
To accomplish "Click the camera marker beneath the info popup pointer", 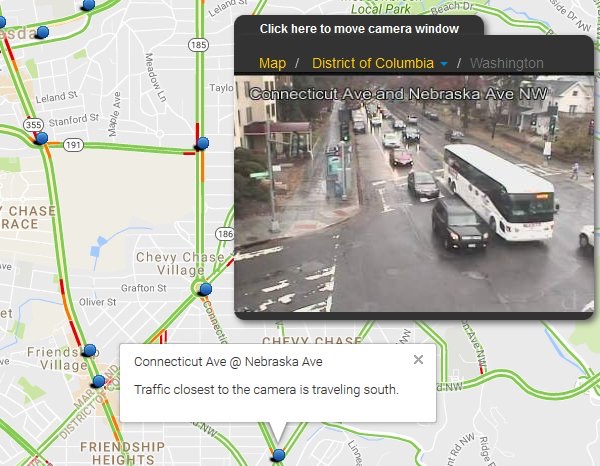I will 279,455.
